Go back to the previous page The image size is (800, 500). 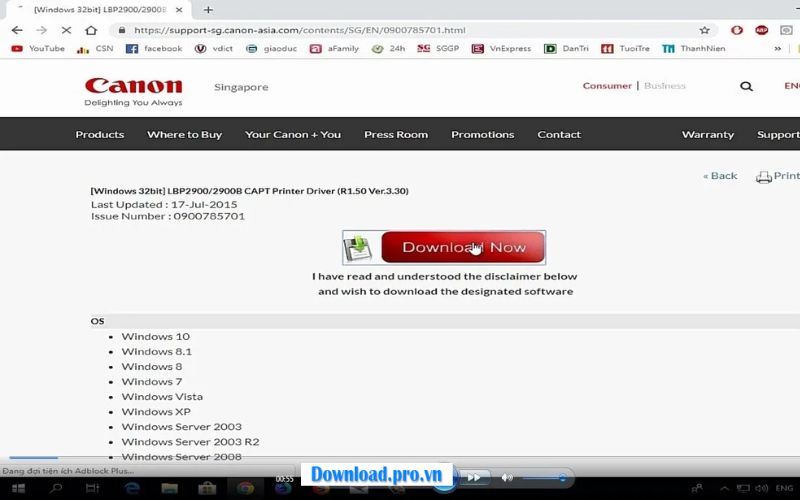[17, 30]
